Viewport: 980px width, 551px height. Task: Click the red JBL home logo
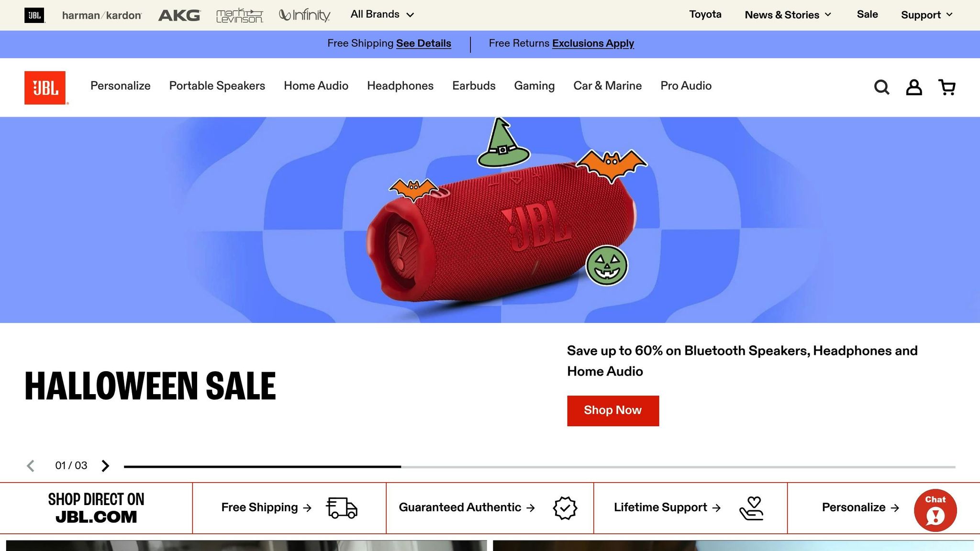click(x=45, y=88)
